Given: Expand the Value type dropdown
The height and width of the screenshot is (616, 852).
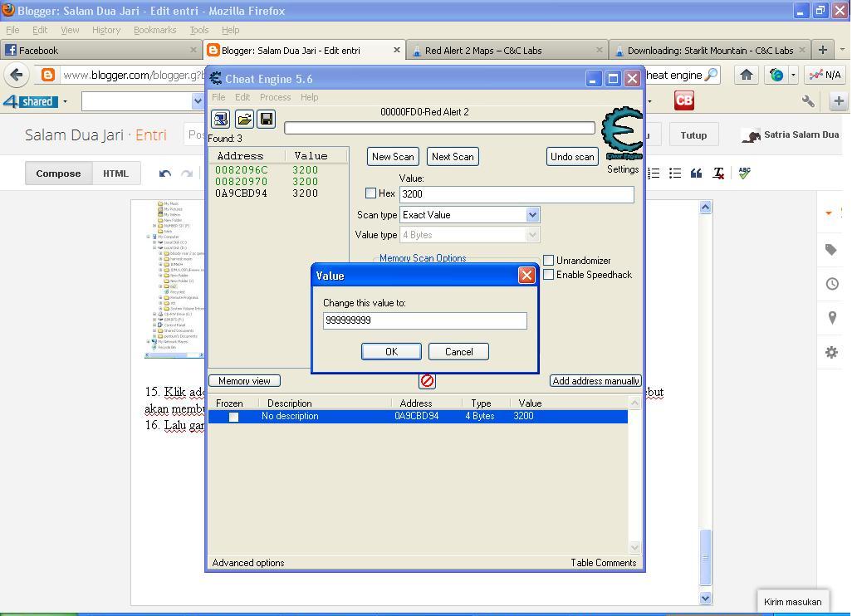Looking at the screenshot, I should click(532, 235).
